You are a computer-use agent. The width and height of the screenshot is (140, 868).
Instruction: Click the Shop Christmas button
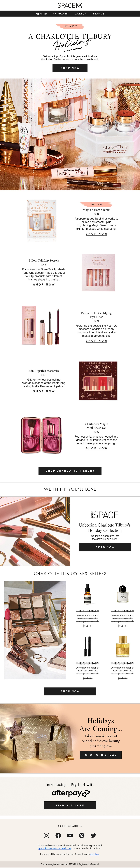click(x=101, y=755)
